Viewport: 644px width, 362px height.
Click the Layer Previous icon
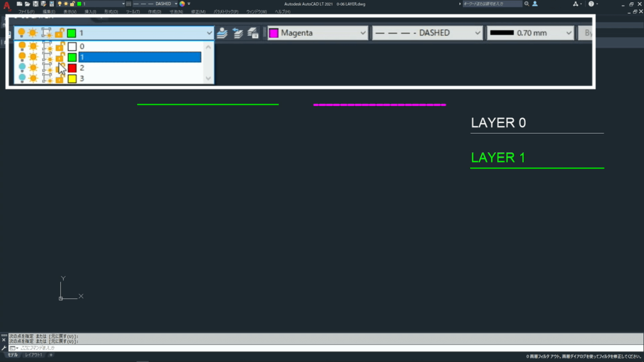pos(238,33)
